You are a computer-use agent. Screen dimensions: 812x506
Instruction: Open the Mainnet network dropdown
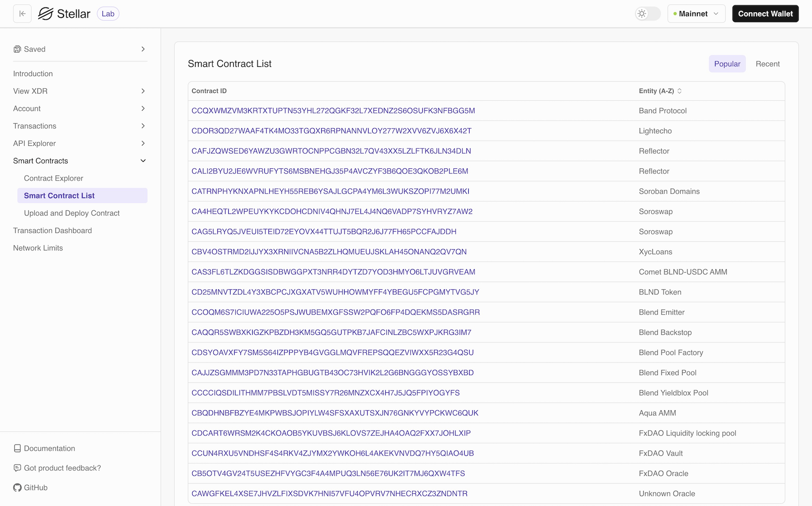click(x=696, y=14)
